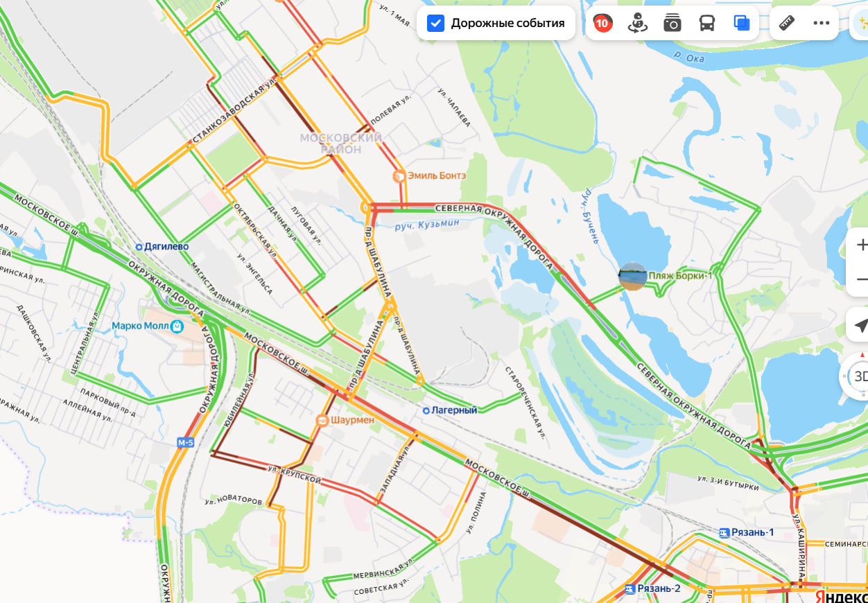Open Пляж Борки-1 photo thumbnail

[632, 276]
